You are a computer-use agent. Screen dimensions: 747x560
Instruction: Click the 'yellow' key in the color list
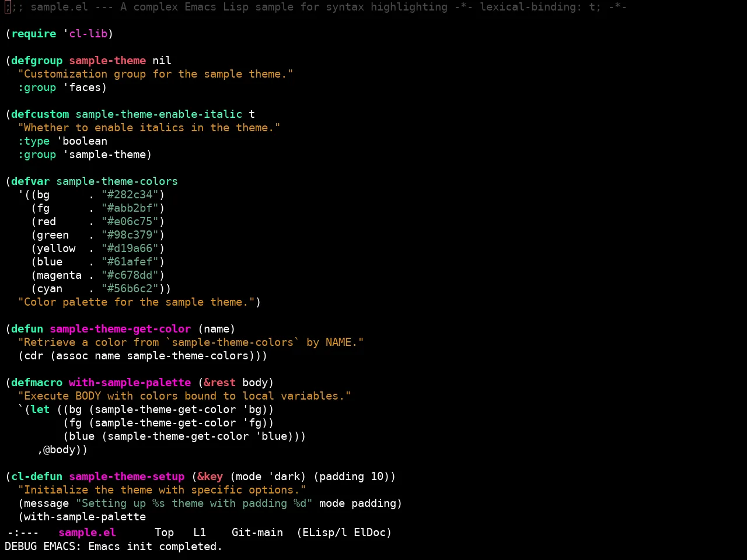[56, 249]
